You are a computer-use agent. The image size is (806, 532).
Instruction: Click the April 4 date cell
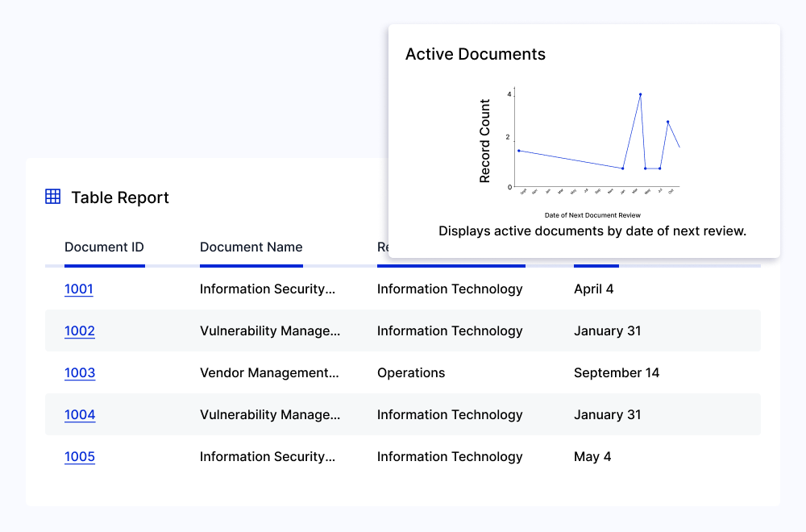tap(593, 289)
